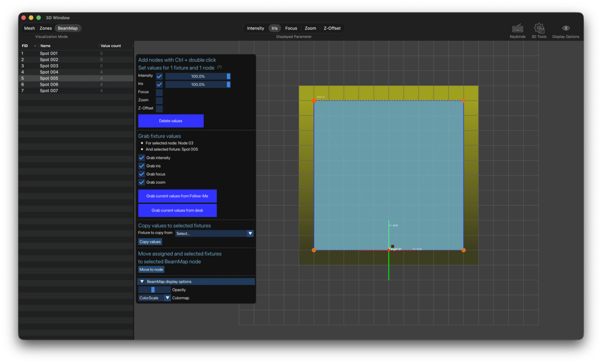Uncheck Grab iris
The width and height of the screenshot is (602, 364).
click(x=141, y=166)
